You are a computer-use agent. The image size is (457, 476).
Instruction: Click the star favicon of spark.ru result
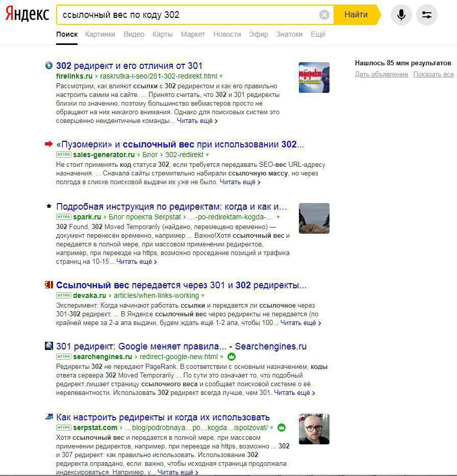(x=49, y=206)
